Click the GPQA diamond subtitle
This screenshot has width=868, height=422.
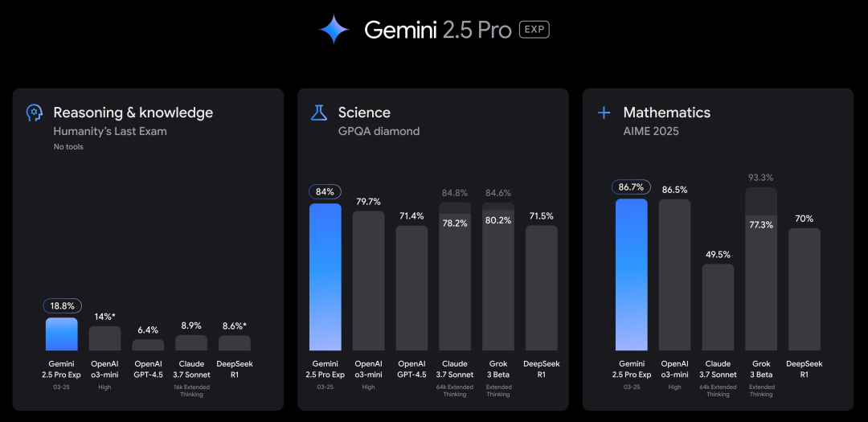click(x=379, y=131)
